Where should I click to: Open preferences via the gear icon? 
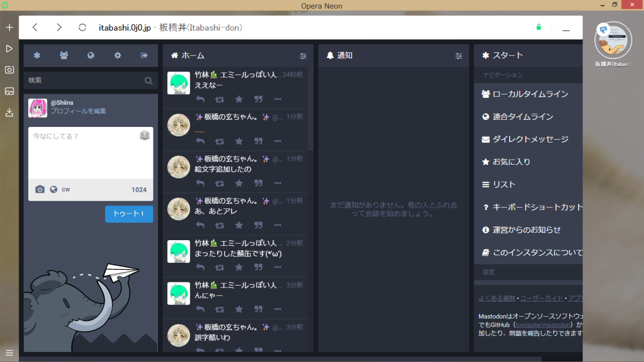pyautogui.click(x=118, y=55)
